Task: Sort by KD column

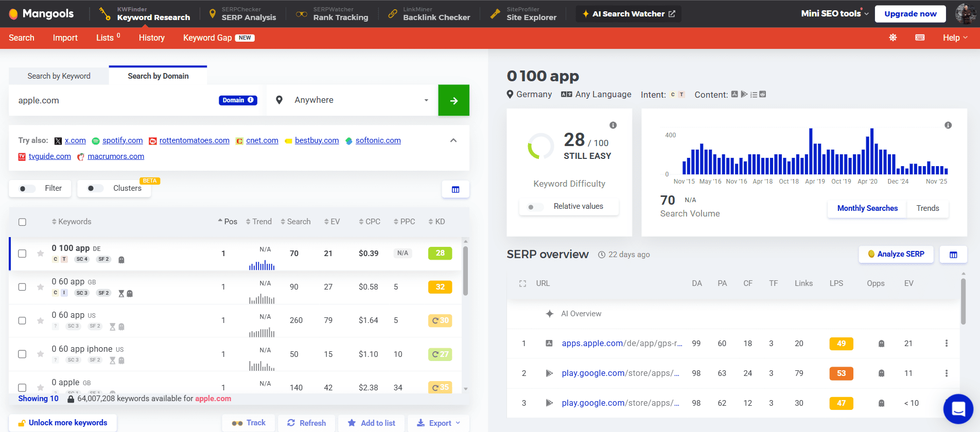Action: [436, 222]
